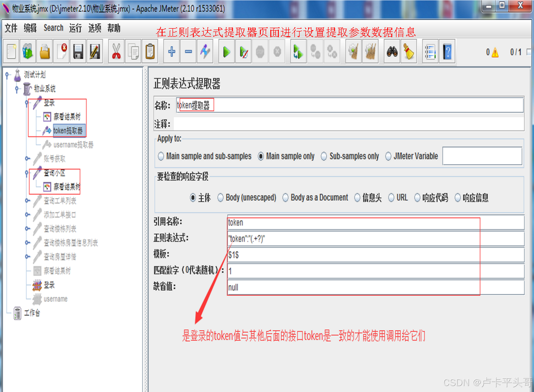Select Body (unescaped) radio
The width and height of the screenshot is (534, 392).
[x=221, y=198]
